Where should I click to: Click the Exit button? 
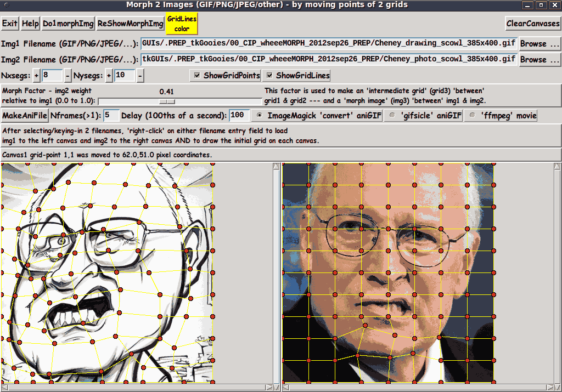(10, 24)
